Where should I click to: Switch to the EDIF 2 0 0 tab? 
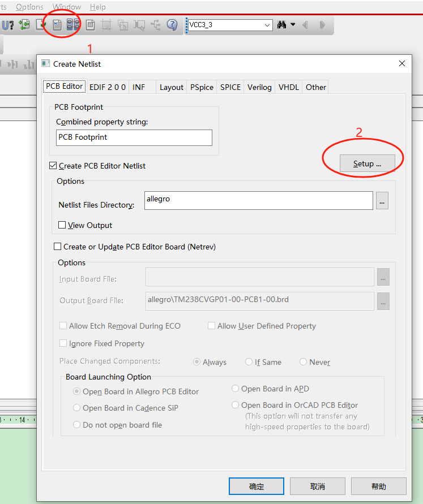(108, 87)
